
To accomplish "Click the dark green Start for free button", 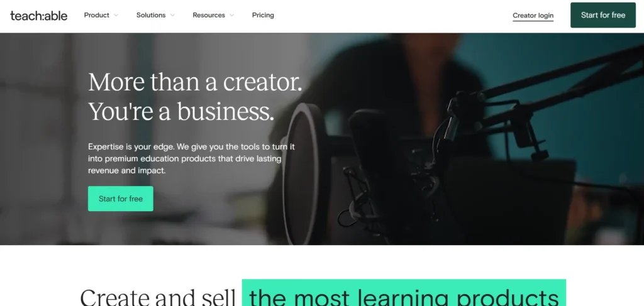I will 603,15.
